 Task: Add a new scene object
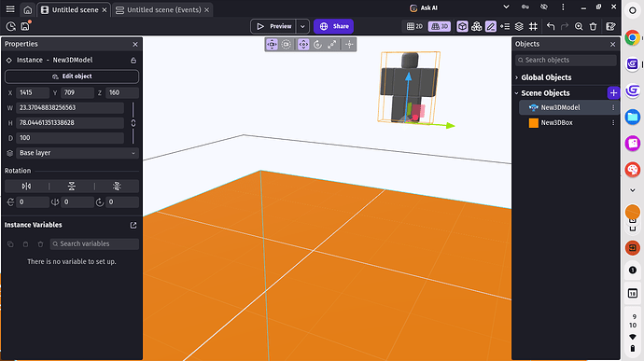click(x=613, y=93)
